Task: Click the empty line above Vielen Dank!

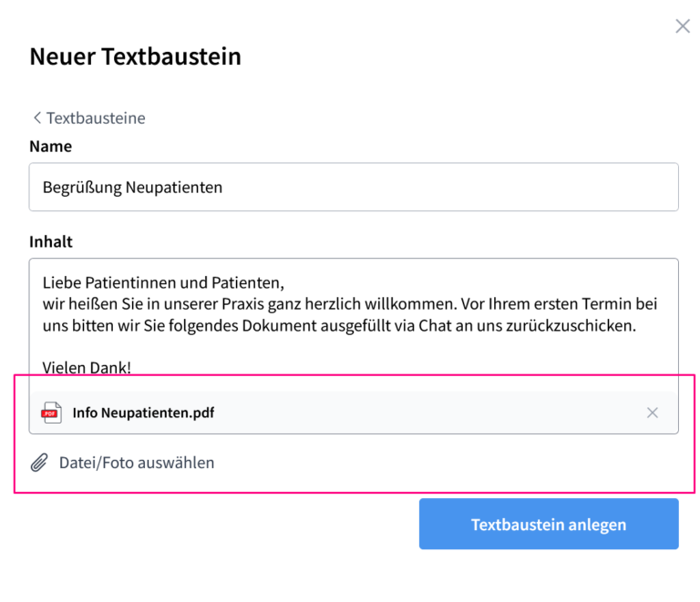Action: click(354, 347)
